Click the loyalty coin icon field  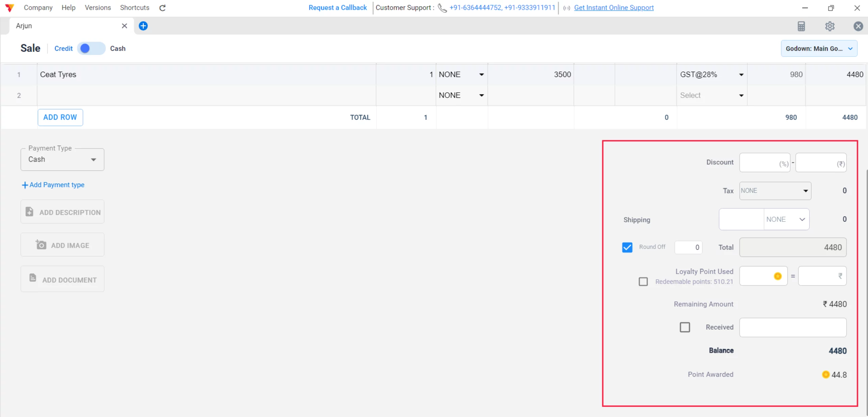[x=763, y=276]
